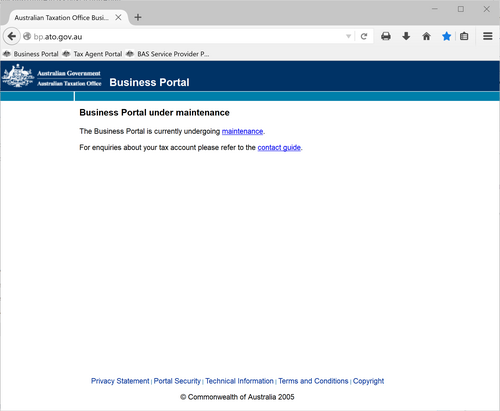Image resolution: width=500 pixels, height=411 pixels.
Task: Click the browser back arrow button
Action: [12, 36]
